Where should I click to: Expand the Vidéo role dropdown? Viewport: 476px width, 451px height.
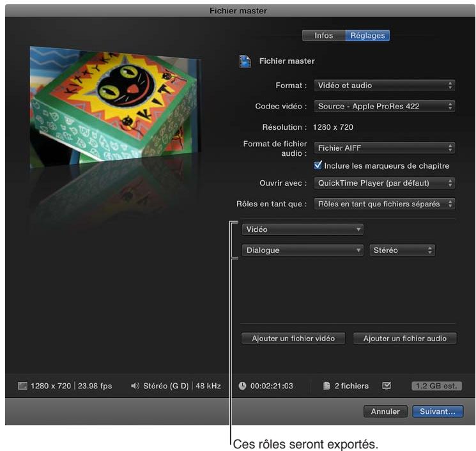303,229
